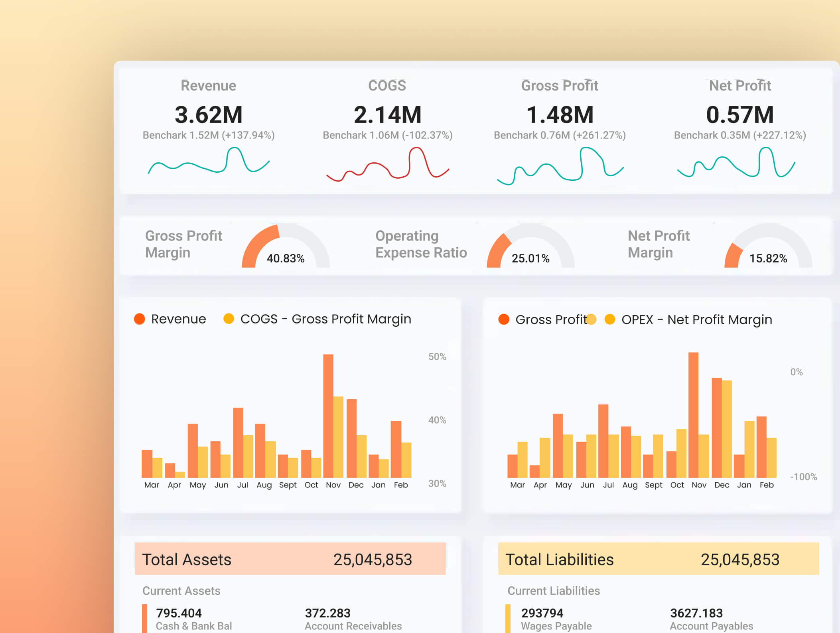Click the 293794 Wages Payable value

(x=542, y=613)
